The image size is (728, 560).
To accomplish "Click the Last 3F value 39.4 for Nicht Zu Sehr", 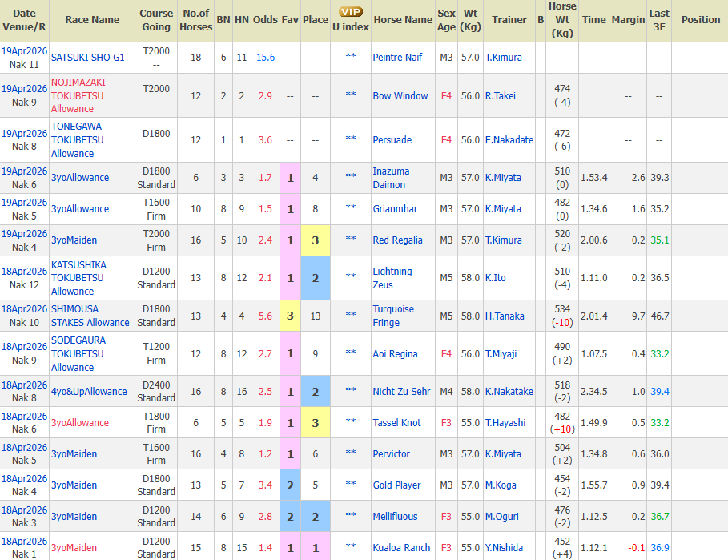I will [x=660, y=392].
